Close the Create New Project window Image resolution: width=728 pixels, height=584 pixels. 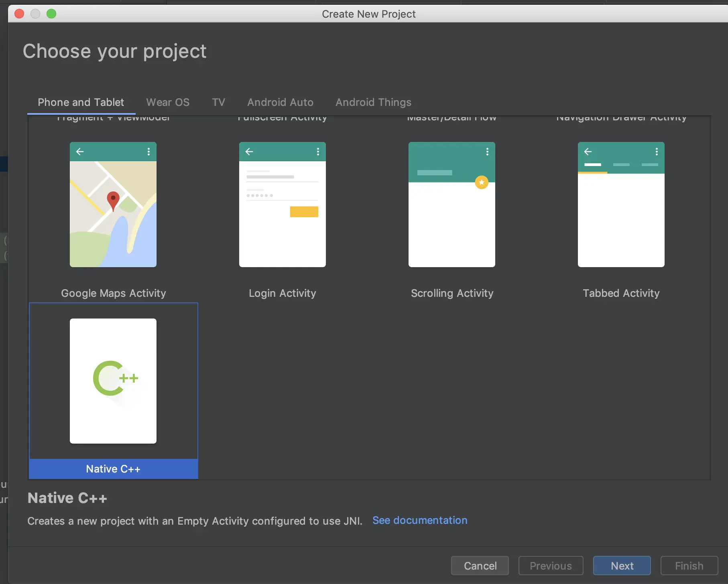pos(19,14)
